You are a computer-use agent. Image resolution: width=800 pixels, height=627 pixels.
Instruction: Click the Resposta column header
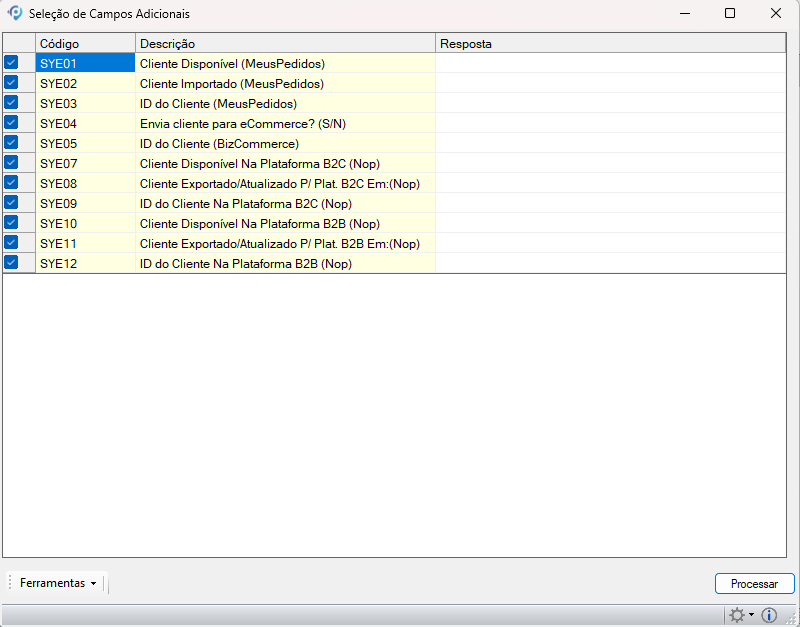(610, 44)
